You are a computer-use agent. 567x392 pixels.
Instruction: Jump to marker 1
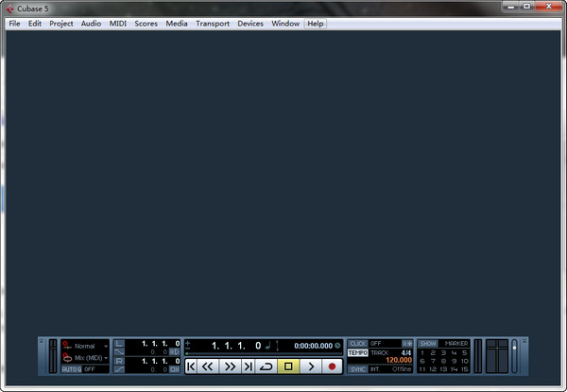point(422,352)
